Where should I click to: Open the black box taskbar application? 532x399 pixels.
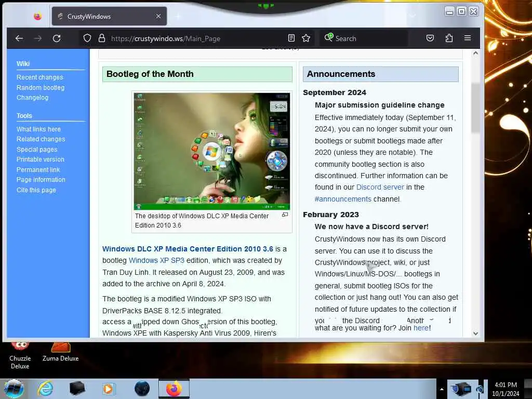[x=77, y=389]
